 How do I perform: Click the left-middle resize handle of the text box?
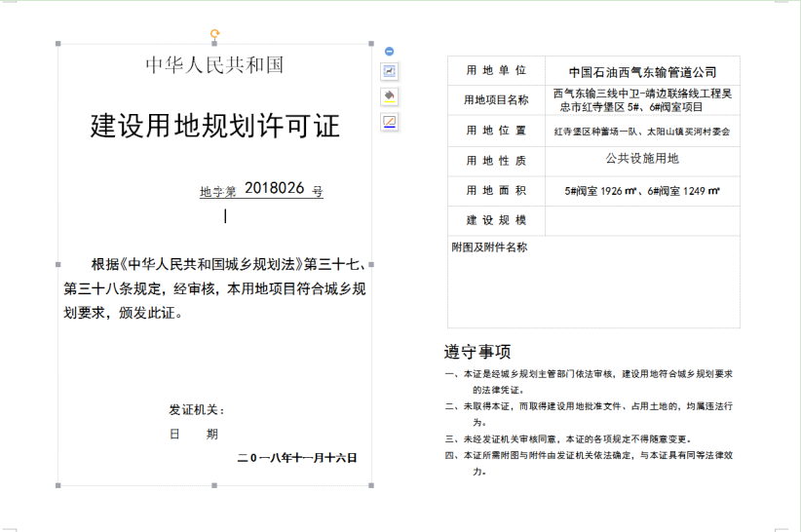[58, 264]
